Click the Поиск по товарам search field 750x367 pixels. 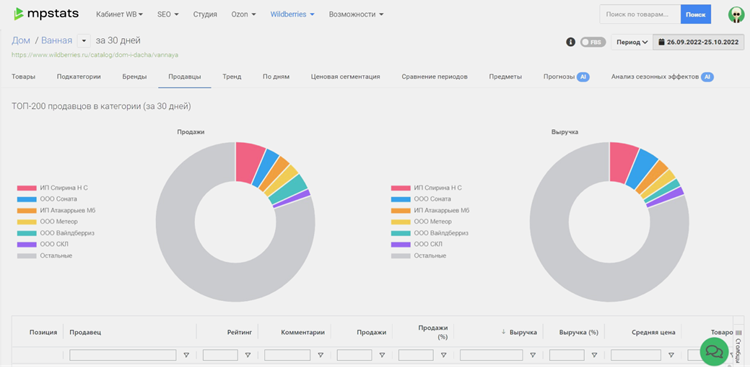pyautogui.click(x=640, y=14)
